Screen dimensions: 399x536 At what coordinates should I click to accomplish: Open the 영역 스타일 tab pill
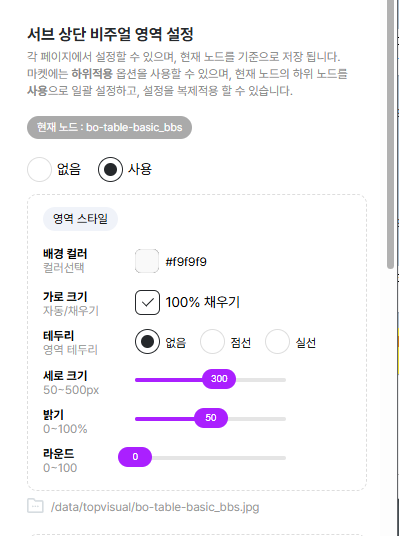pyautogui.click(x=80, y=219)
